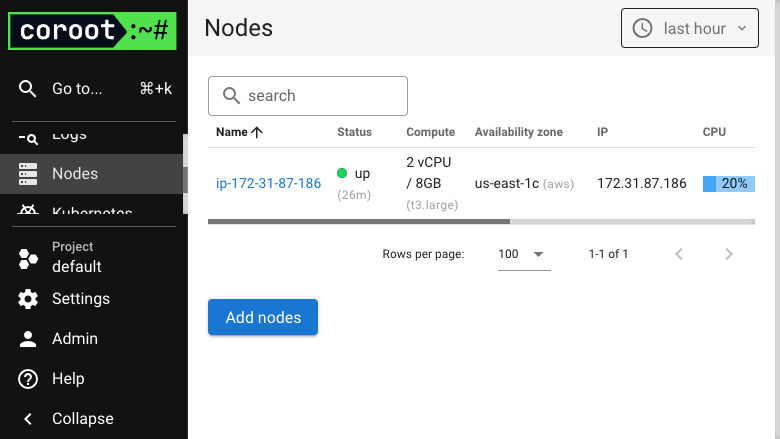
Task: Click the time range dropdown chevron
Action: (742, 28)
